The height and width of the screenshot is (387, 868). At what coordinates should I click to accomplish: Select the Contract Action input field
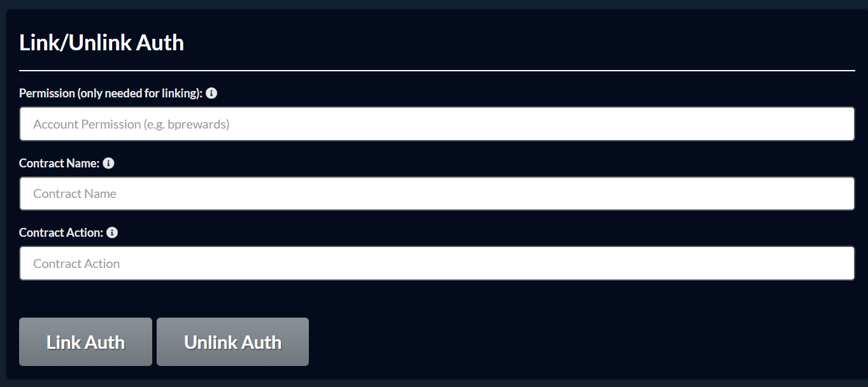click(437, 264)
